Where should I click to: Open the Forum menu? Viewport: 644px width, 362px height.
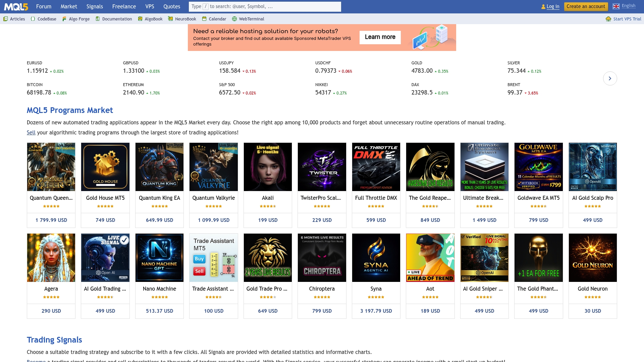(44, 7)
